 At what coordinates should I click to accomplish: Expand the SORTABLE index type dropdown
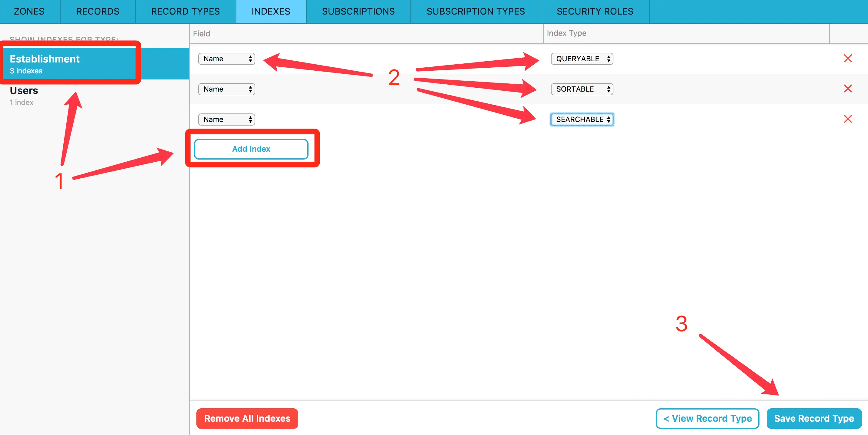coord(582,89)
